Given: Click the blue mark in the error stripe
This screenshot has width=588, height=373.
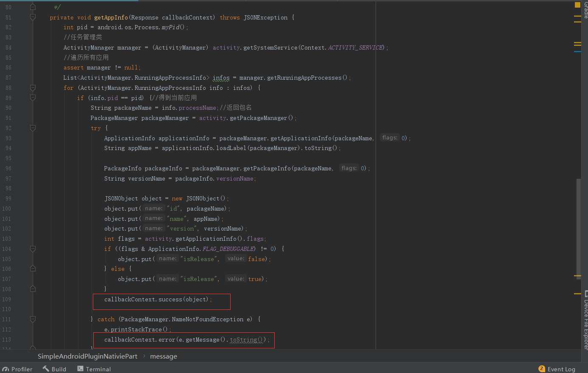Looking at the screenshot, I should click(577, 52).
